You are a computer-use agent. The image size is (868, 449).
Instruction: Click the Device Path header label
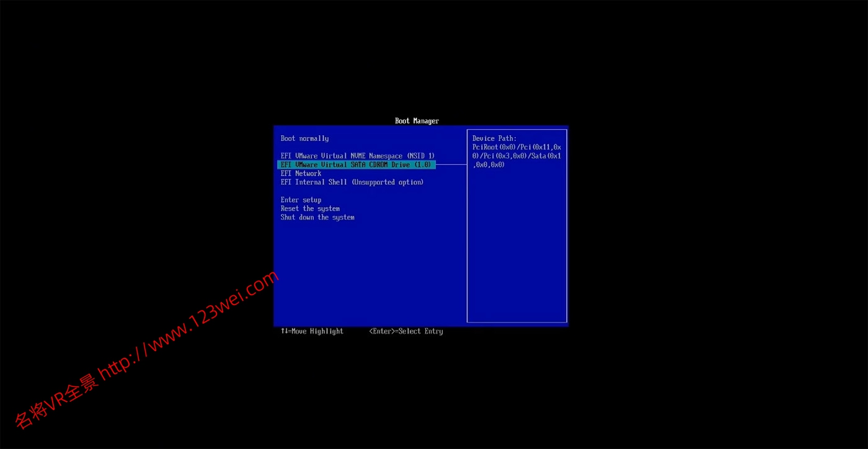point(494,138)
